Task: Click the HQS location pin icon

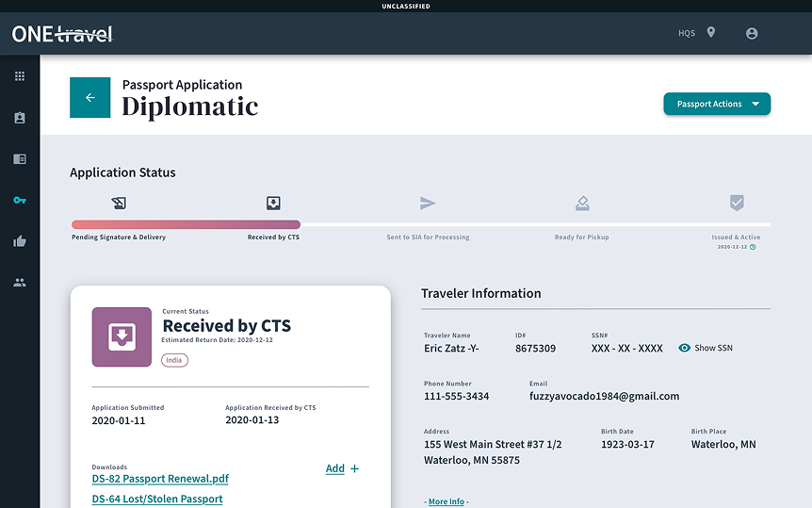Action: pyautogui.click(x=711, y=33)
